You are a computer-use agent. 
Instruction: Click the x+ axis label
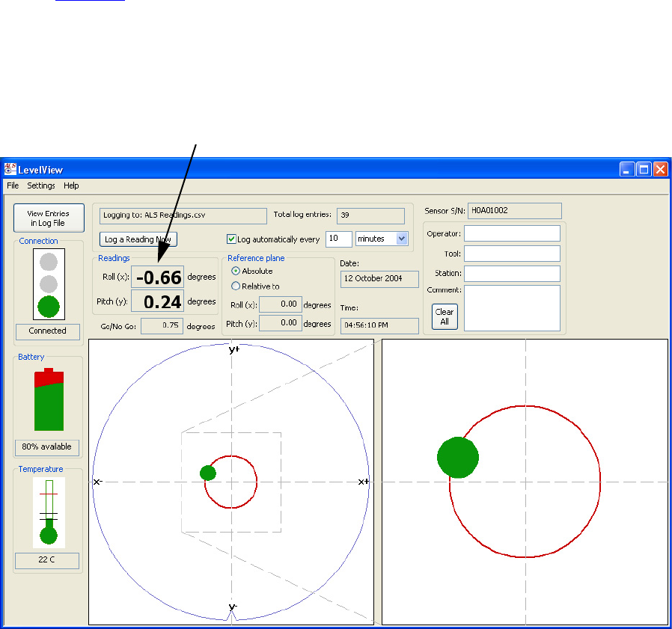363,482
